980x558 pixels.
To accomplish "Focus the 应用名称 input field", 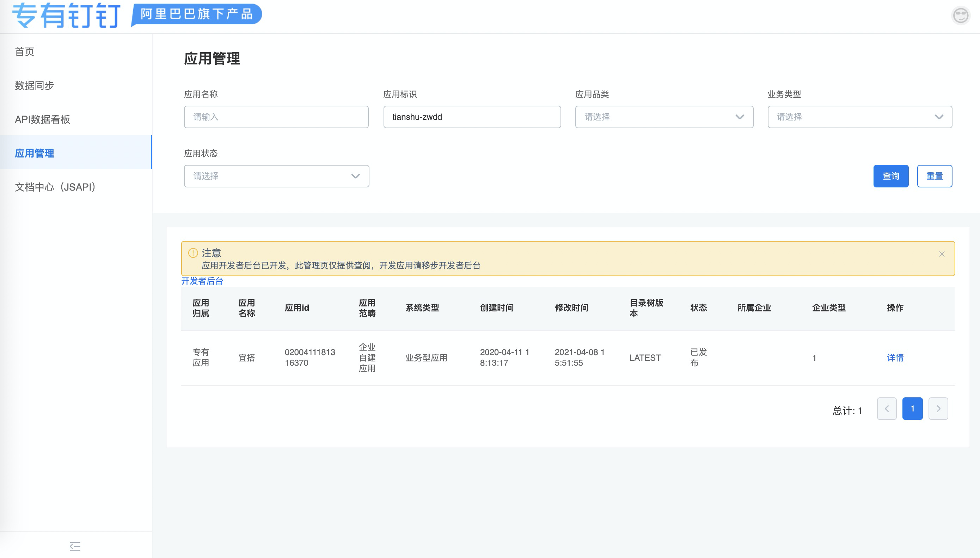I will [276, 117].
